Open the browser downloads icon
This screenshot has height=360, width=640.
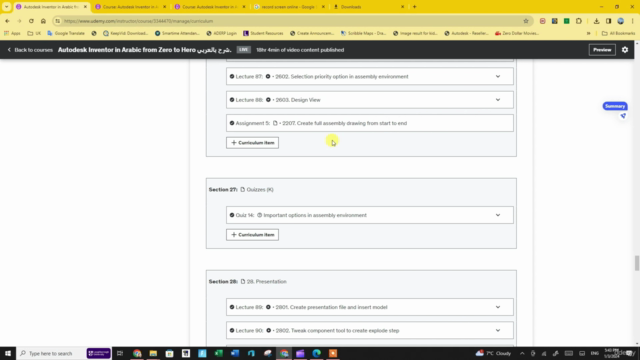(x=596, y=21)
